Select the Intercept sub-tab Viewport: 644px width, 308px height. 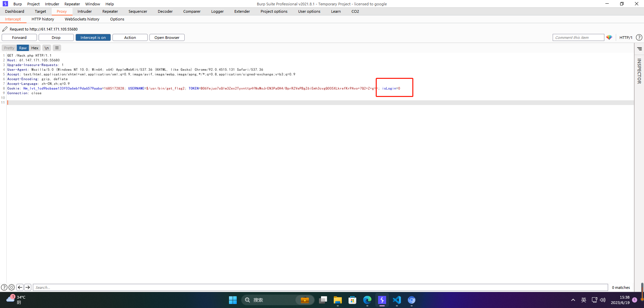coord(13,19)
